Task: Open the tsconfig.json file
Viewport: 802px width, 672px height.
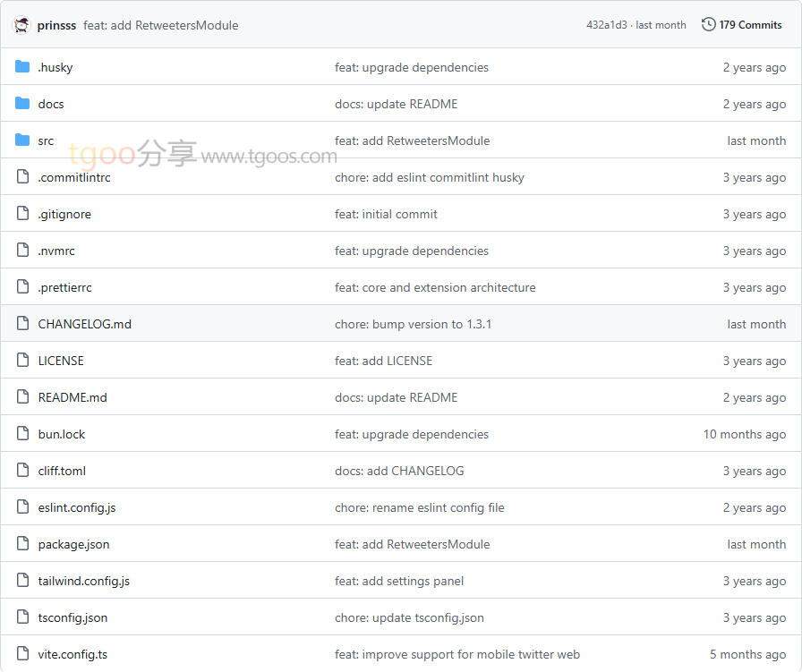Action: 73,617
